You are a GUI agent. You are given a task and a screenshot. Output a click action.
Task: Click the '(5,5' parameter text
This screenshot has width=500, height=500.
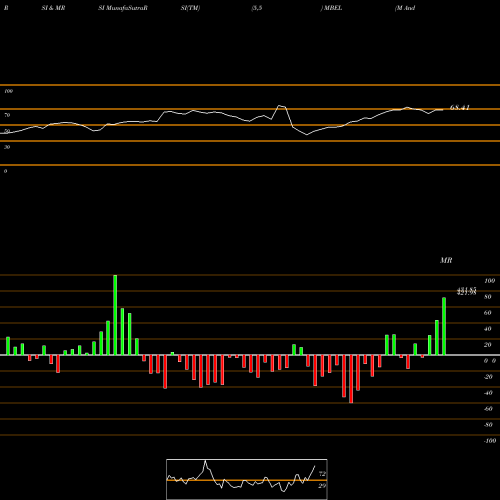pos(257,8)
